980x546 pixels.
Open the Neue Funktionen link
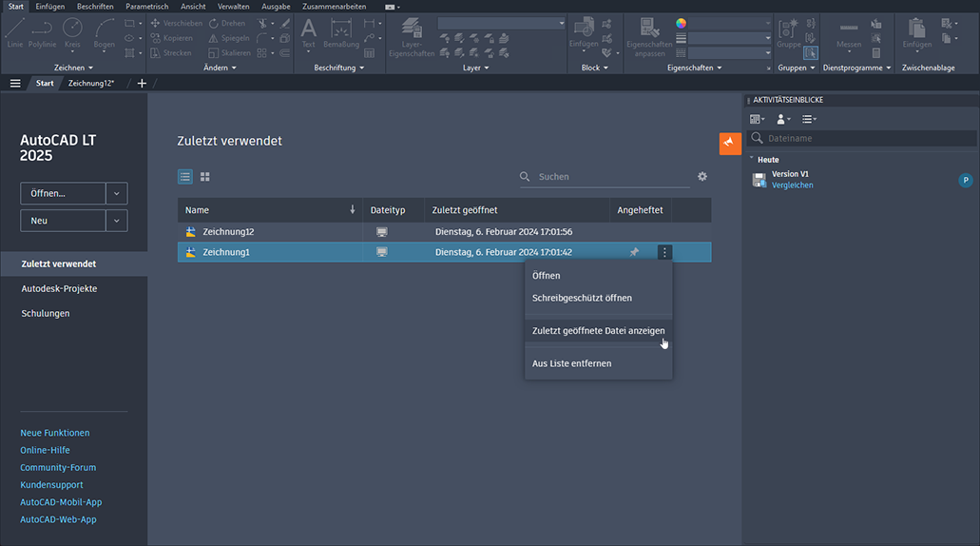(55, 433)
